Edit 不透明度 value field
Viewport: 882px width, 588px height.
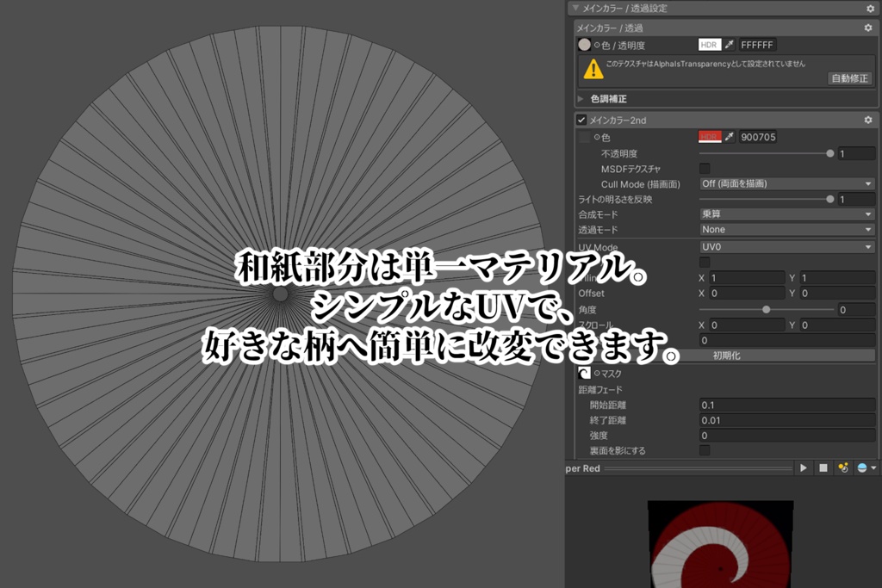click(856, 153)
